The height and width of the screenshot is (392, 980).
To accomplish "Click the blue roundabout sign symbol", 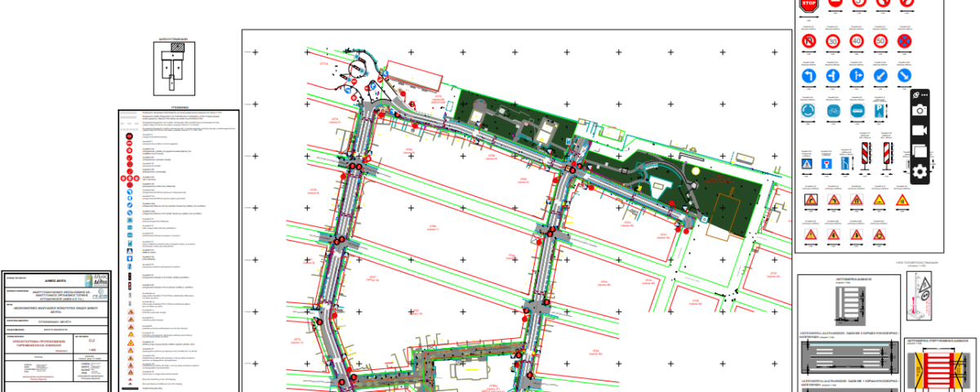I will coord(809,110).
